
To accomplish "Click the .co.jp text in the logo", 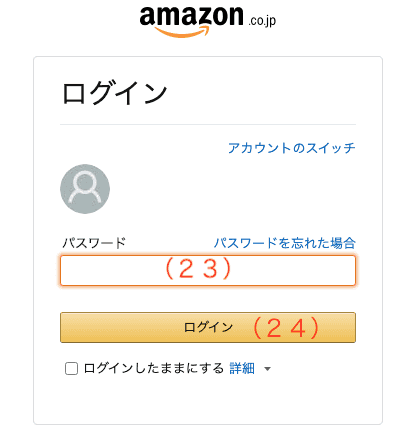I will click(x=262, y=21).
